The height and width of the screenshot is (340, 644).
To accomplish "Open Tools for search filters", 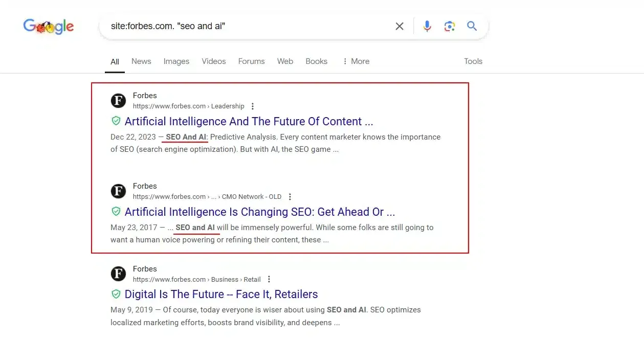I will 473,61.
